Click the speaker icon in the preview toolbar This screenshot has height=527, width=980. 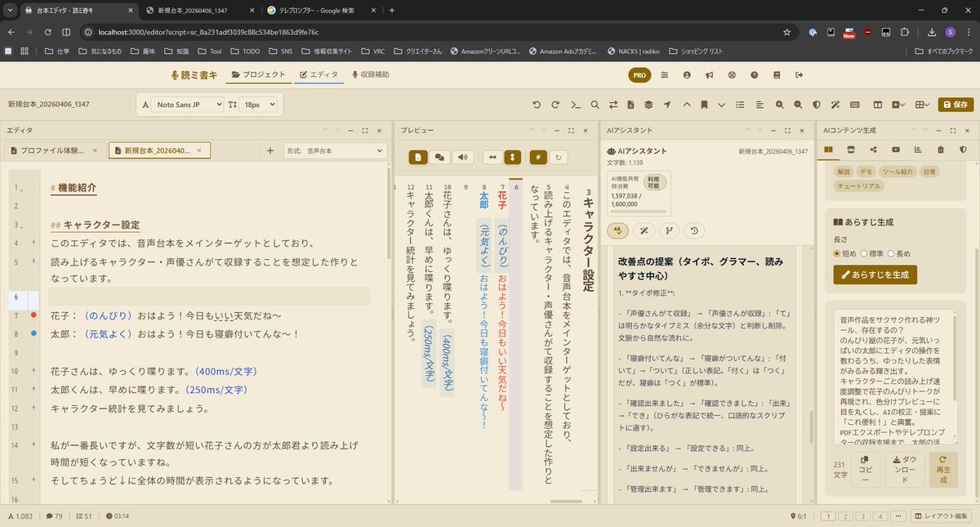tap(463, 157)
